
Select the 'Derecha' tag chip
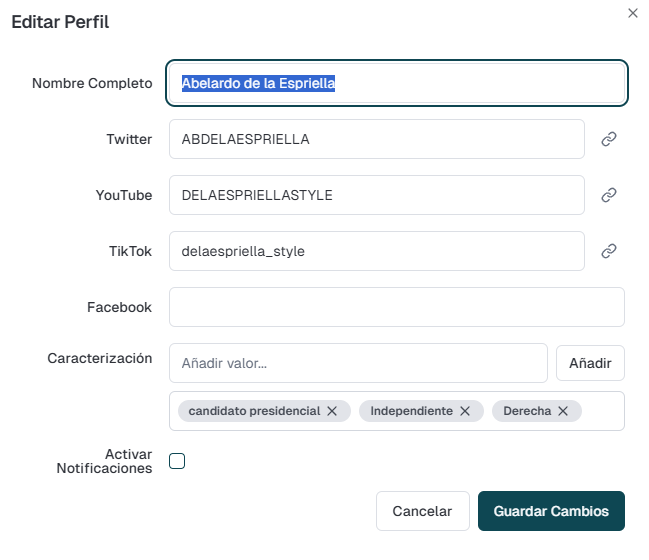coord(527,411)
